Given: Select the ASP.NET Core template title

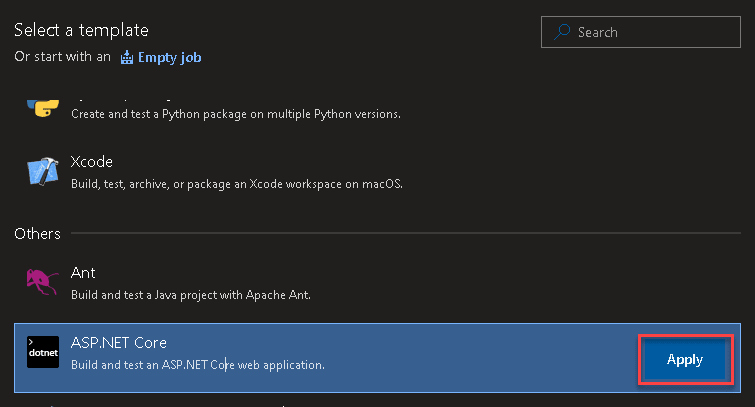Looking at the screenshot, I should [x=119, y=343].
